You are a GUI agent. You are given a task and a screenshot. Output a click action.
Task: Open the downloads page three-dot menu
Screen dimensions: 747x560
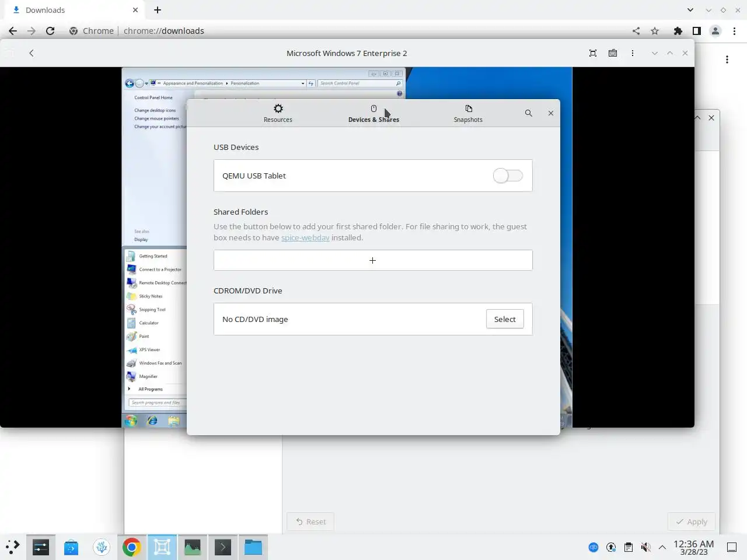tap(727, 60)
